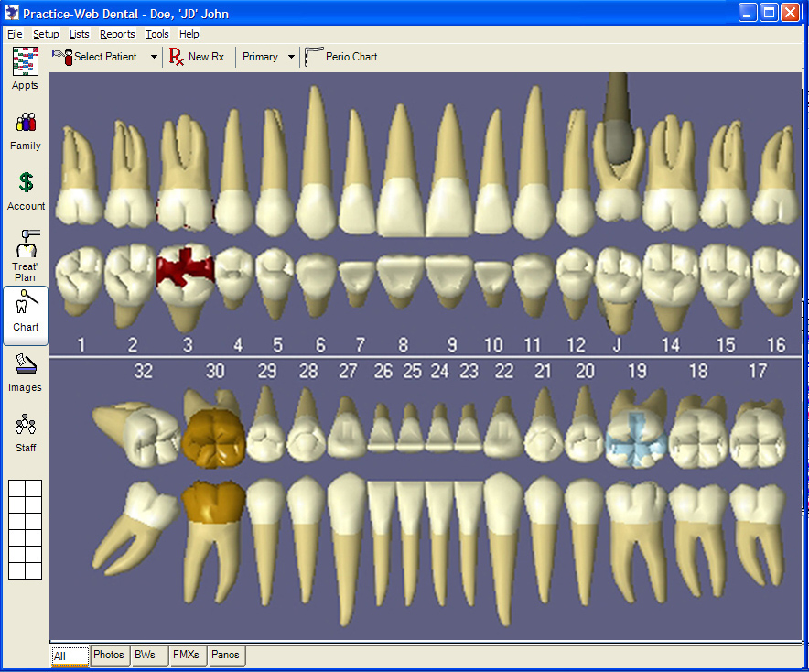Maximize the Practice-Web Dental window
Viewport: 809px width, 672px height.
coord(769,13)
